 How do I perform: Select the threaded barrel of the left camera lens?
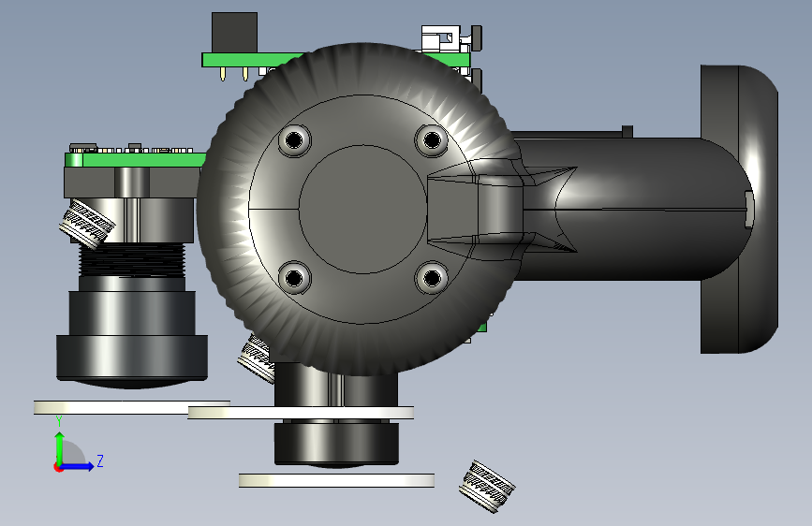pyautogui.click(x=132, y=259)
